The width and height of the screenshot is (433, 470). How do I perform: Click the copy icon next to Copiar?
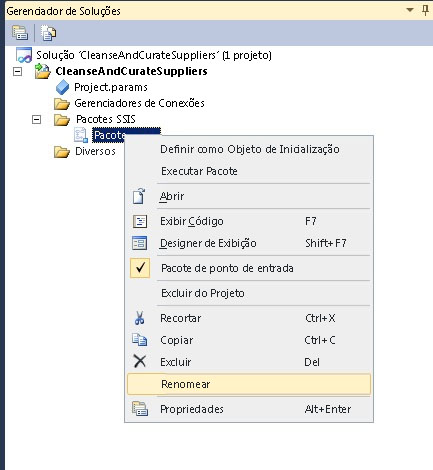pyautogui.click(x=140, y=340)
